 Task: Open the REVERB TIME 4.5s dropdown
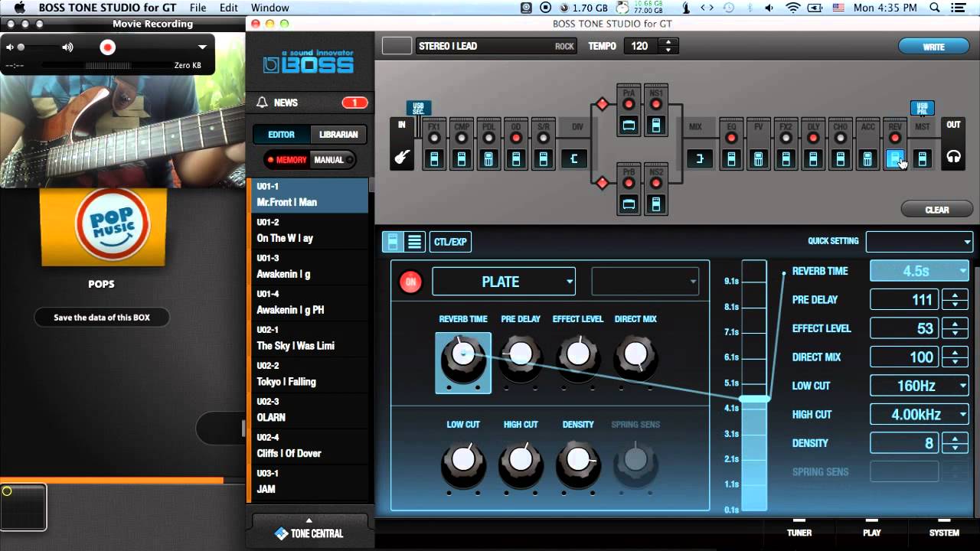point(920,271)
